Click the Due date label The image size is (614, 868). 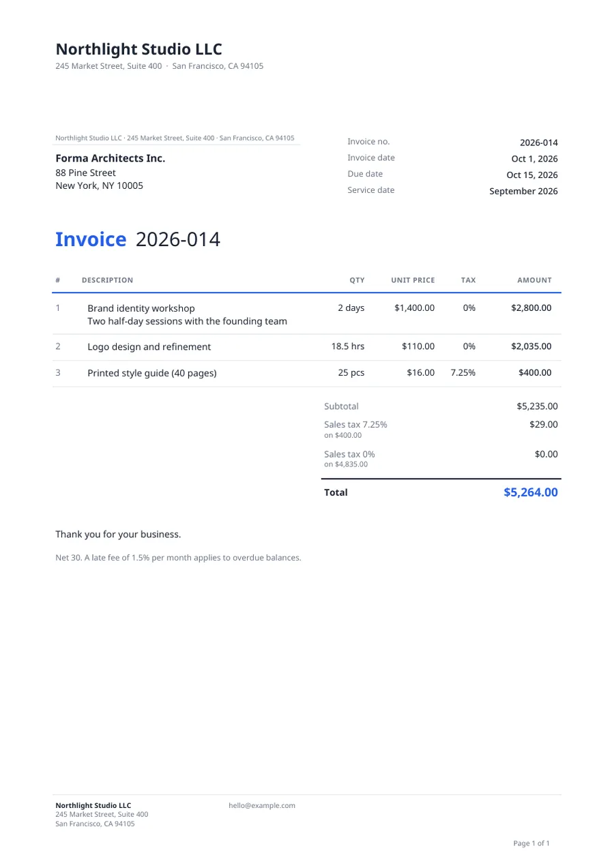tap(365, 174)
